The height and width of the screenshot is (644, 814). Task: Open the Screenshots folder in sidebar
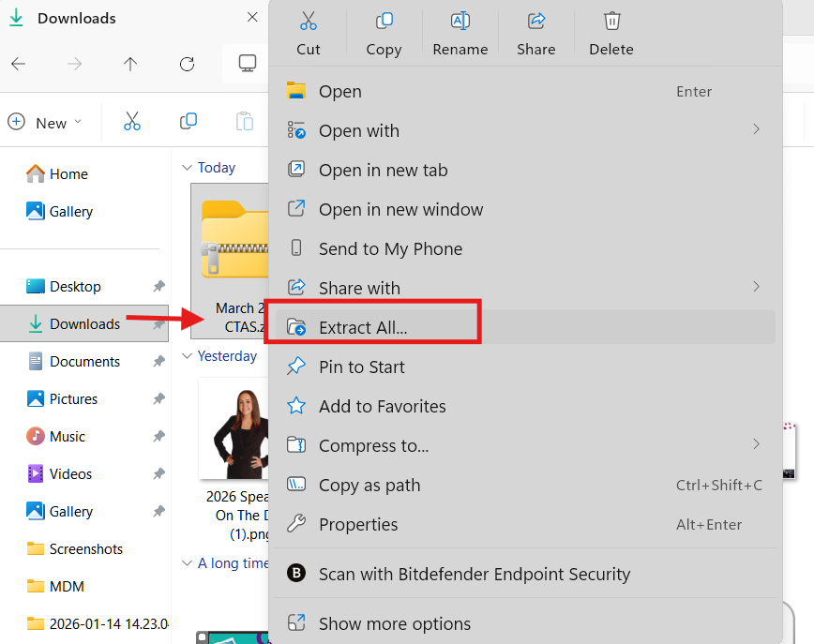coord(85,549)
